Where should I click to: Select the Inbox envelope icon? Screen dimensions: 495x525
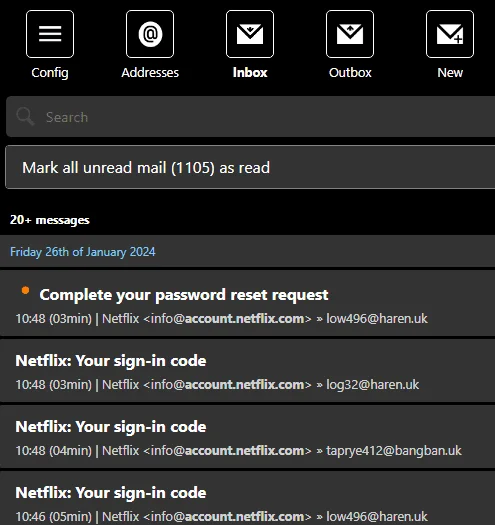[250, 34]
